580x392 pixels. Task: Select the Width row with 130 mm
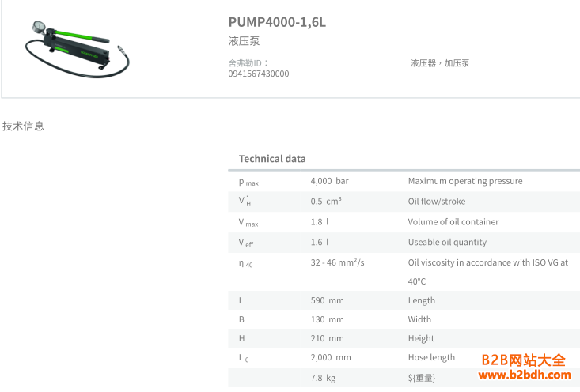404,319
